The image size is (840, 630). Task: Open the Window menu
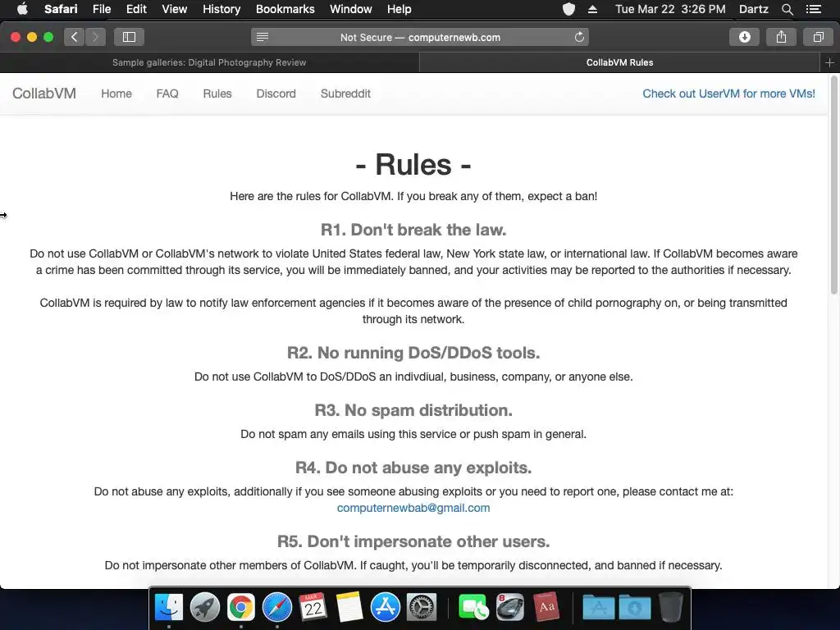coord(351,9)
